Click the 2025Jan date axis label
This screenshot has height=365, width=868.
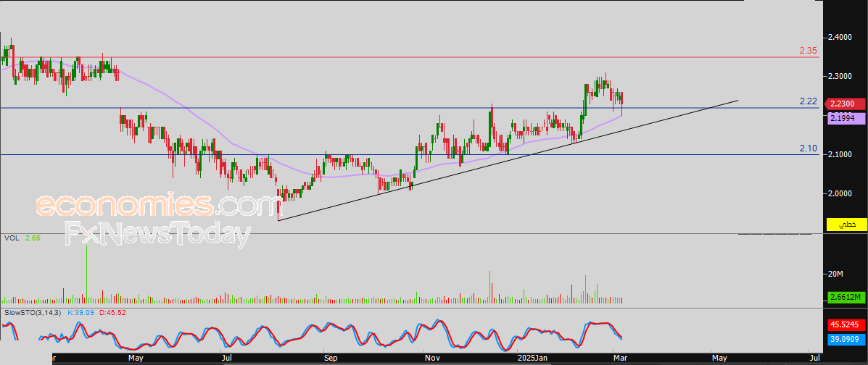pyautogui.click(x=532, y=358)
